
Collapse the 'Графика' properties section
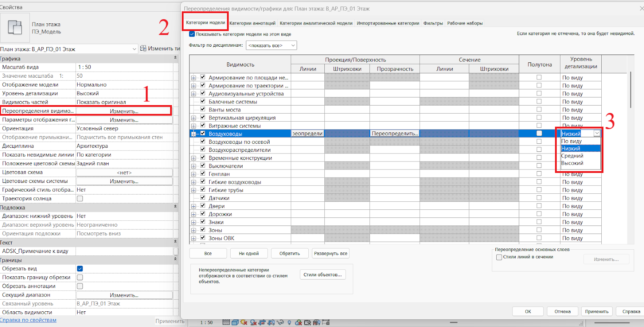pyautogui.click(x=175, y=58)
